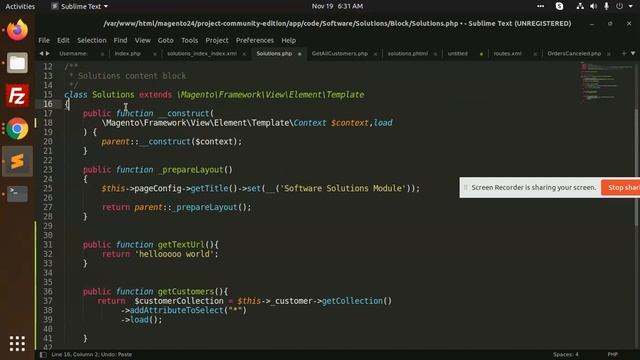
Task: Open the Preferences menu
Action: pos(255,40)
